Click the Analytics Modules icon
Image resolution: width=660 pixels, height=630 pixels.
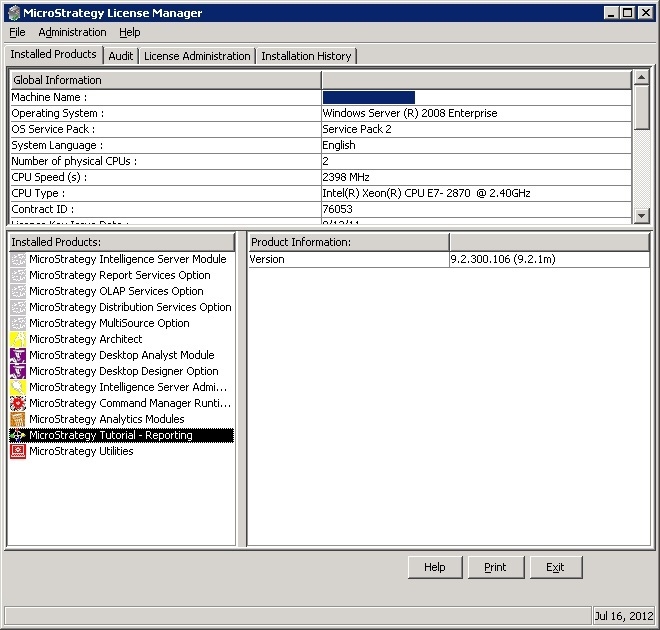coord(18,419)
